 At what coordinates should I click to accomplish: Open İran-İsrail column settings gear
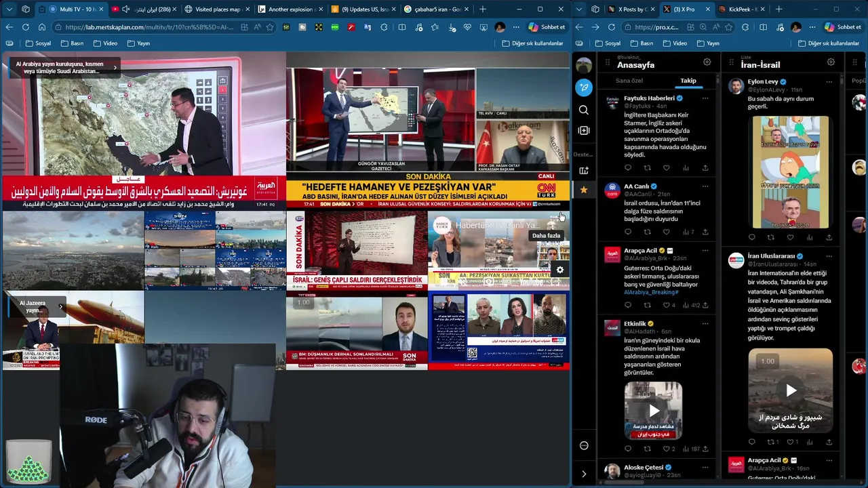tap(831, 62)
